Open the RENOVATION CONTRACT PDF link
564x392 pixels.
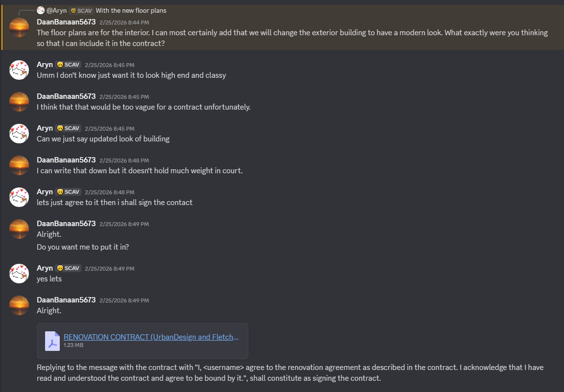tap(151, 337)
